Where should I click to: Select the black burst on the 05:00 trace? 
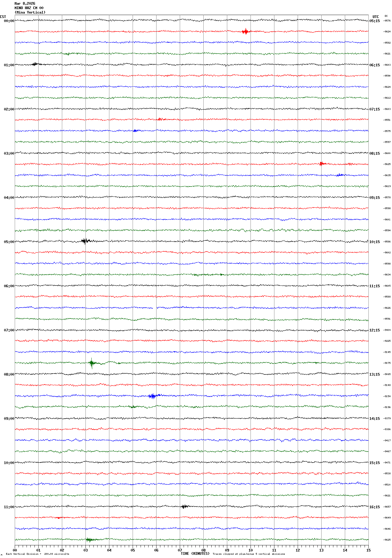point(85,241)
